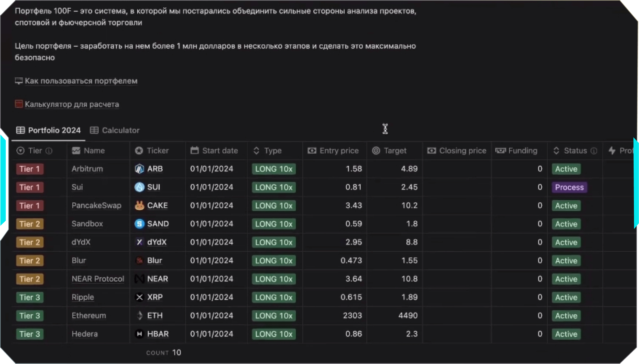Click the Status column info icon
The height and width of the screenshot is (364, 639).
pyautogui.click(x=594, y=151)
